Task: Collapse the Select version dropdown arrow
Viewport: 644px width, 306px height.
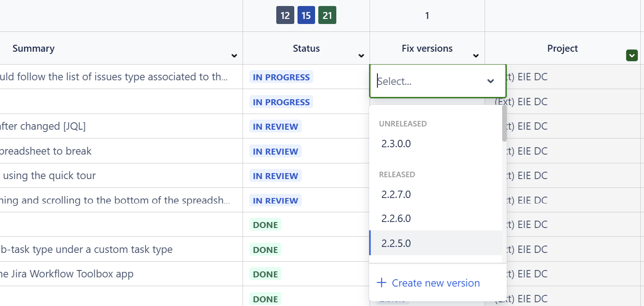Action: [x=491, y=81]
